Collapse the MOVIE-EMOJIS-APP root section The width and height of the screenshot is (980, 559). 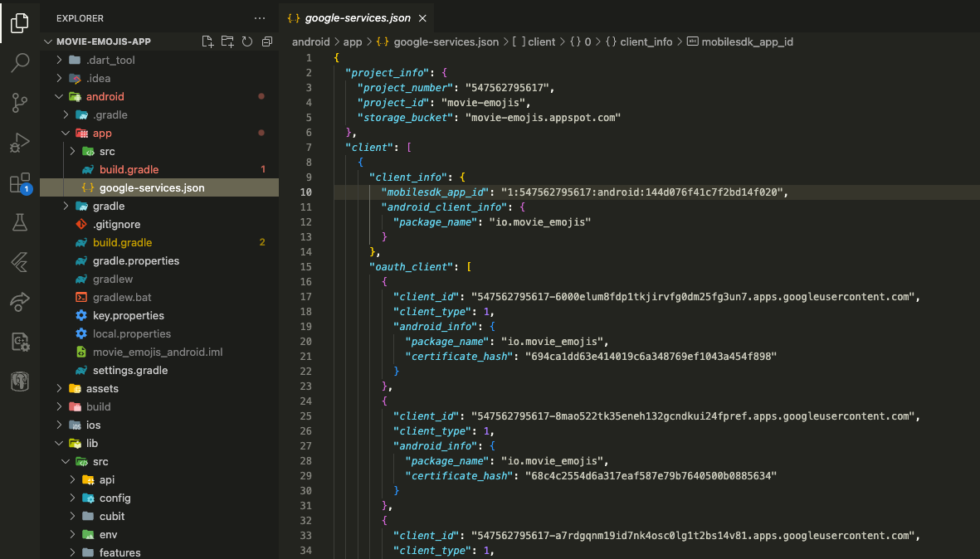48,41
